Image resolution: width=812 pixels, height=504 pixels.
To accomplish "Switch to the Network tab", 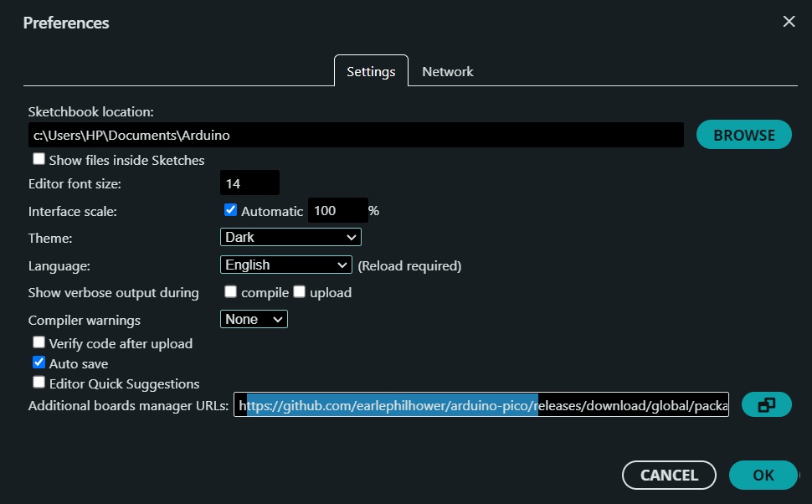I will [x=447, y=72].
